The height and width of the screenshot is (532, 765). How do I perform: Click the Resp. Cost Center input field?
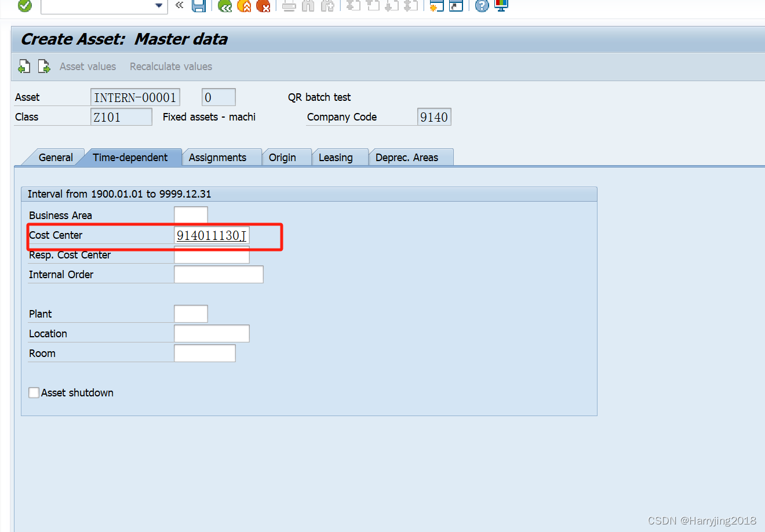(x=212, y=255)
